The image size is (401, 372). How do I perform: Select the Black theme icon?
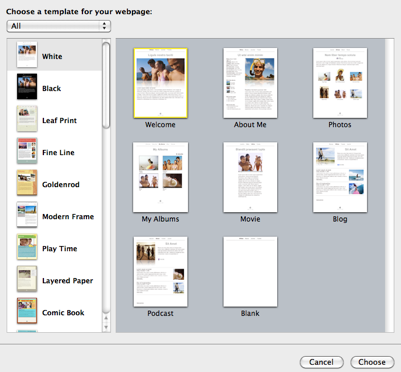point(27,87)
